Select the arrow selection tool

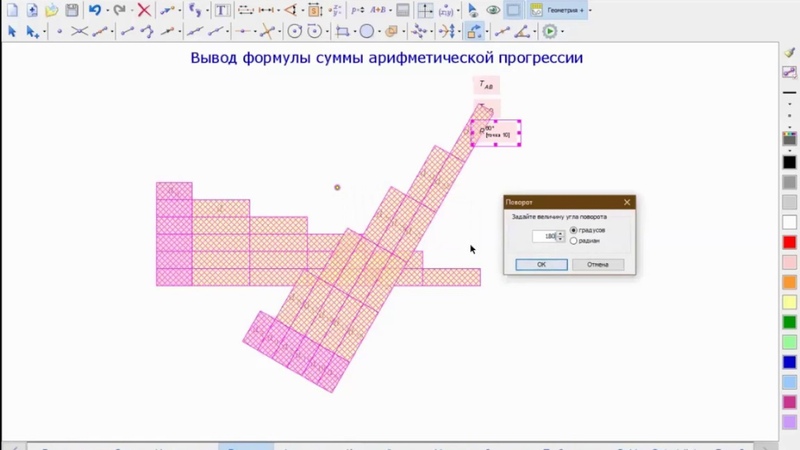click(x=12, y=32)
